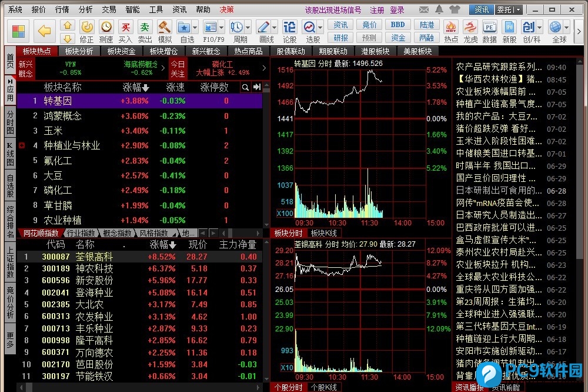Select the 概念指数 tab
Viewport: 588px width, 392px height.
[x=118, y=233]
